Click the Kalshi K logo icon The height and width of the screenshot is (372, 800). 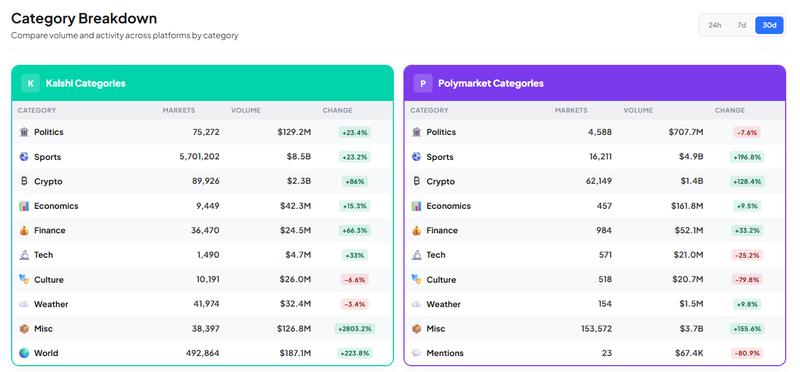pyautogui.click(x=31, y=83)
